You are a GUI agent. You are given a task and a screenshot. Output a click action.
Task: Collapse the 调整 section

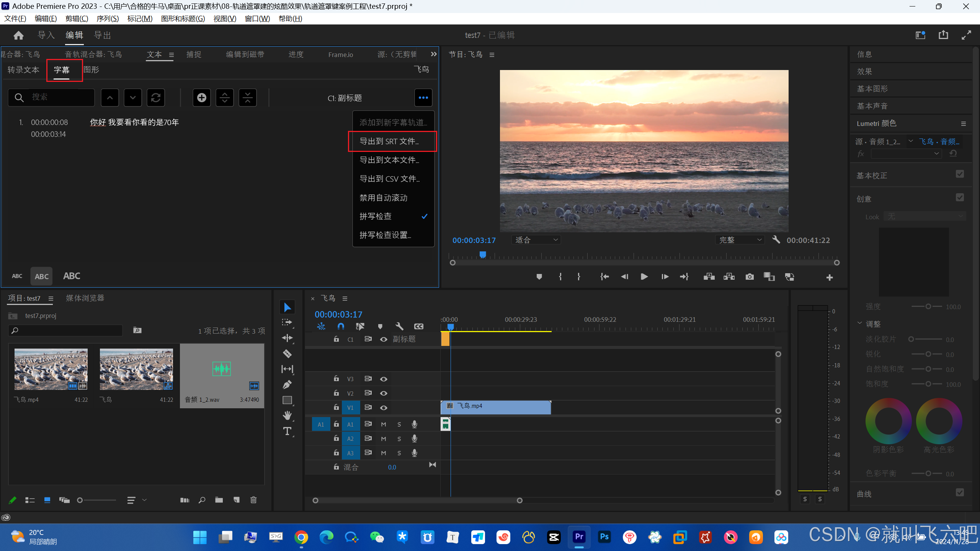(860, 324)
